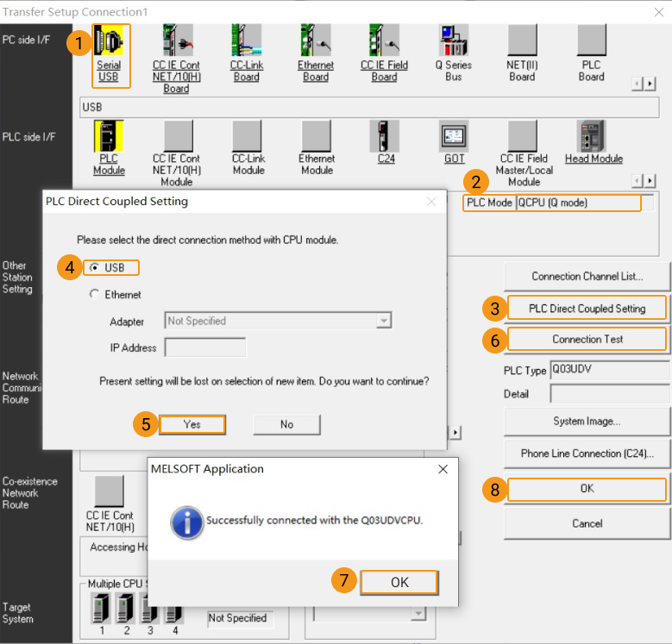Image resolution: width=672 pixels, height=644 pixels.
Task: Choose the C24 PLC side icon
Action: pyautogui.click(x=385, y=136)
